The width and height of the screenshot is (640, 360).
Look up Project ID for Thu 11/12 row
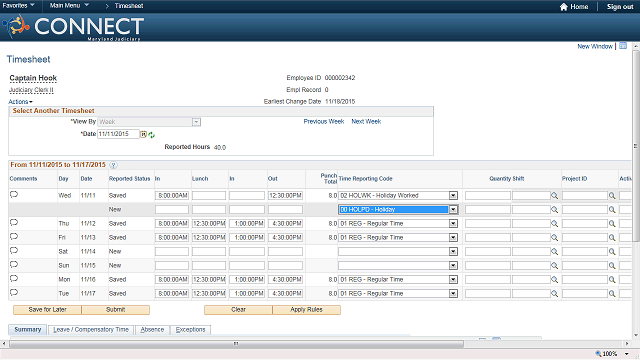coord(612,224)
